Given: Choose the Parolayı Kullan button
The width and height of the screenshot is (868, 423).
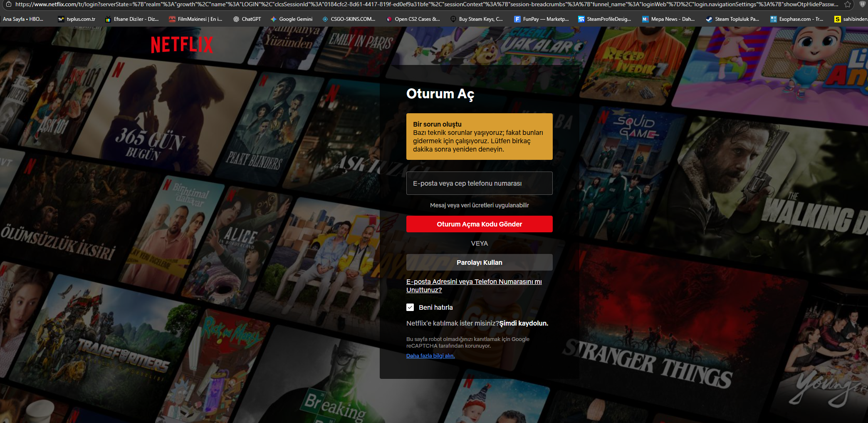Looking at the screenshot, I should pyautogui.click(x=480, y=262).
